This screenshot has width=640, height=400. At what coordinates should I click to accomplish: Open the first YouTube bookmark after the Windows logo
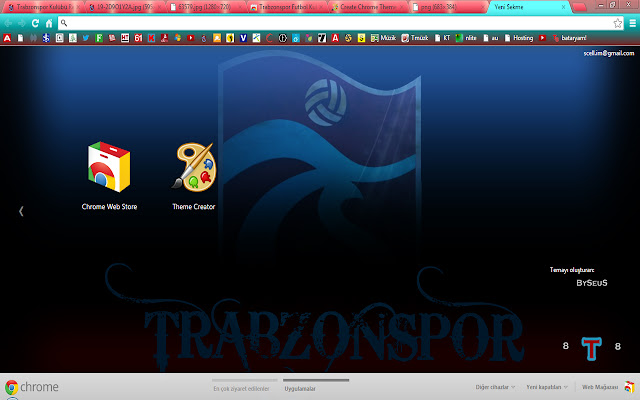coord(191,38)
